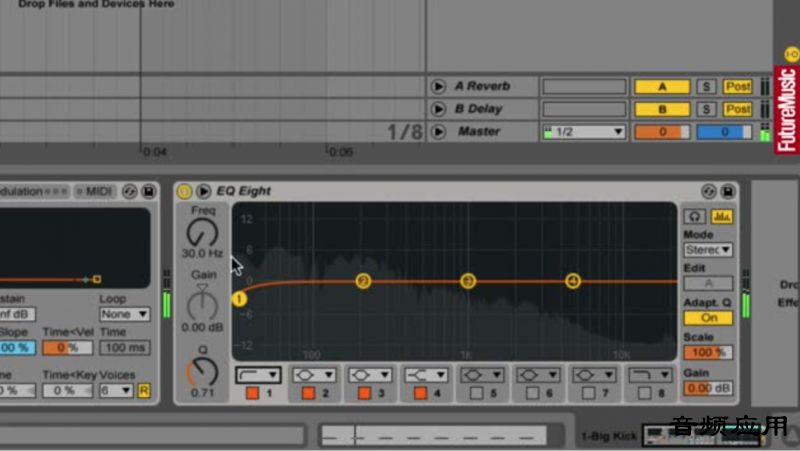This screenshot has height=451, width=800.
Task: Click the 1-Big Kick clip overview thumbnail
Action: click(x=702, y=435)
